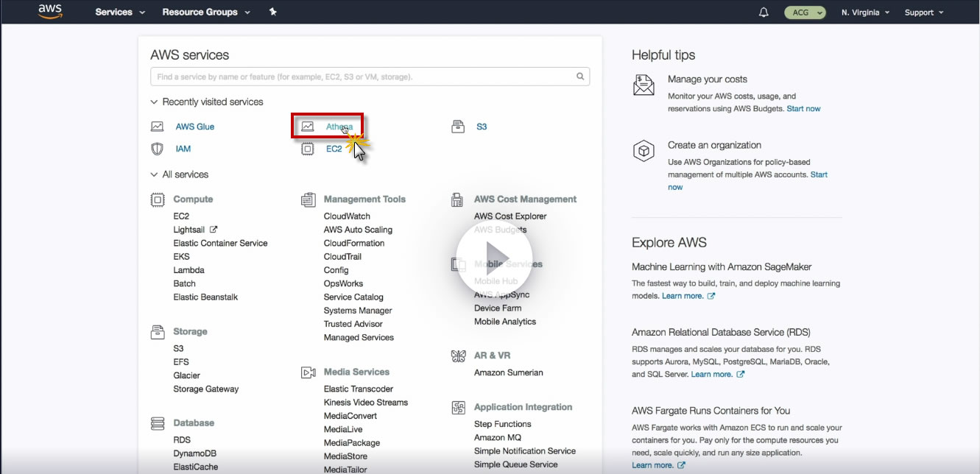The image size is (980, 474).
Task: Play the video overlay button
Action: [x=495, y=258]
